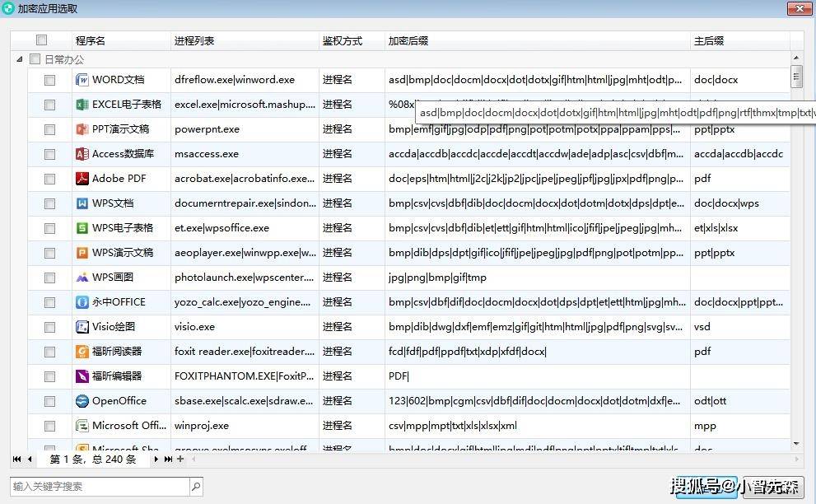This screenshot has width=816, height=504.
Task: Click the jpg|png|bmp|gif|tmp suffix cell
Action: coord(537,278)
